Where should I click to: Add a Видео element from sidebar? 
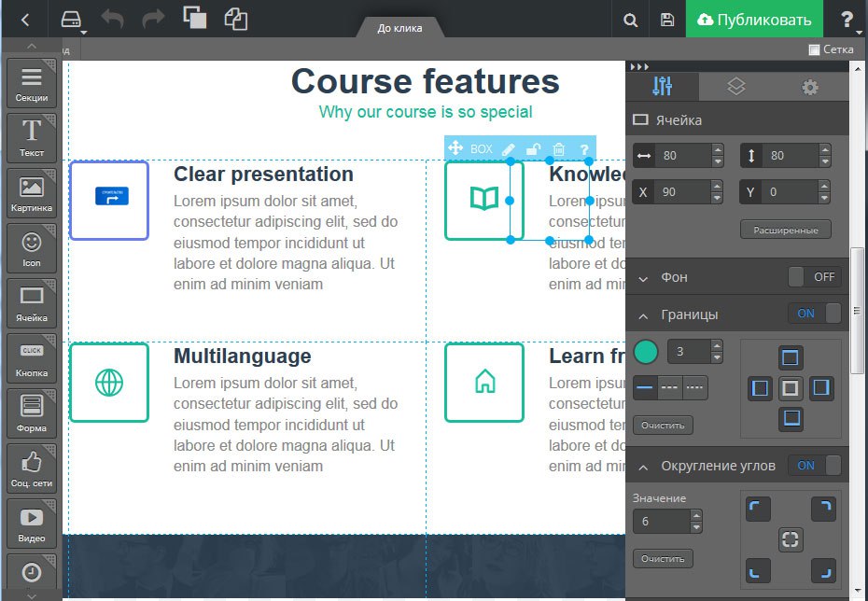pos(32,523)
